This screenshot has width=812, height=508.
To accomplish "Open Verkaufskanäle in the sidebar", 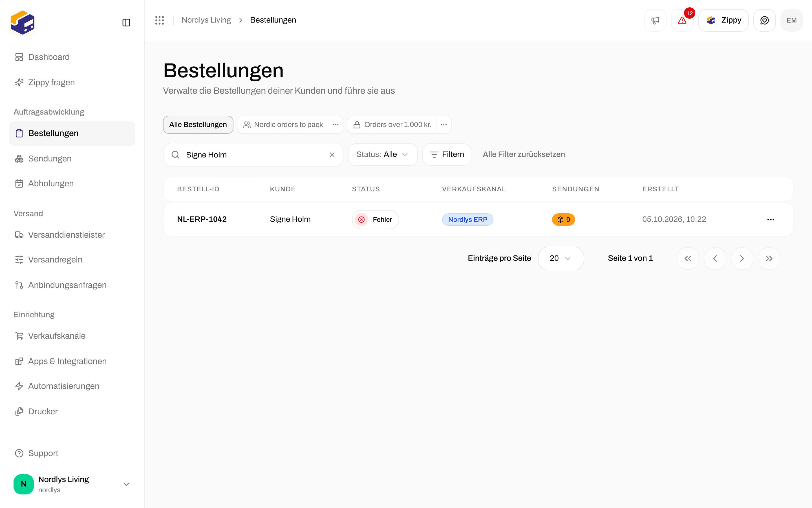I will (72, 336).
